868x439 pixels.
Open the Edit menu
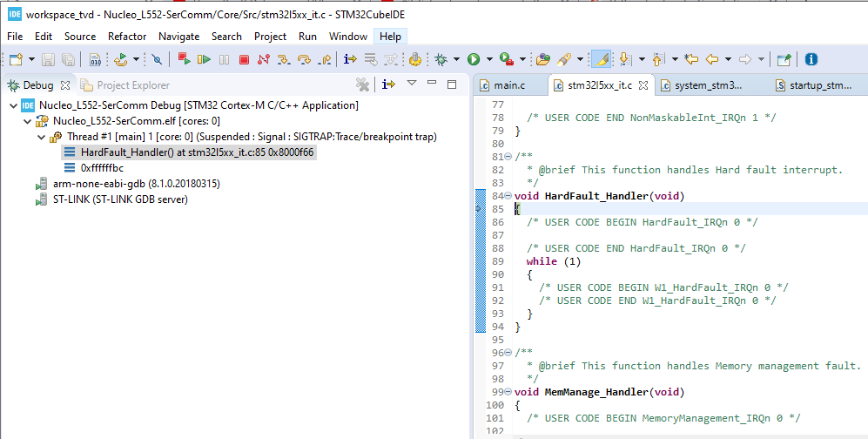coord(44,37)
